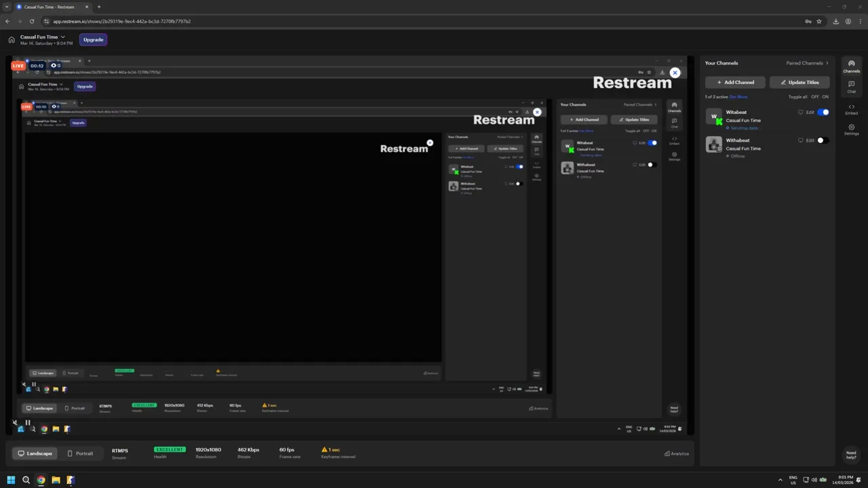The width and height of the screenshot is (868, 488).
Task: Select the Casual Fun Time - Restream tab
Action: (x=52, y=7)
